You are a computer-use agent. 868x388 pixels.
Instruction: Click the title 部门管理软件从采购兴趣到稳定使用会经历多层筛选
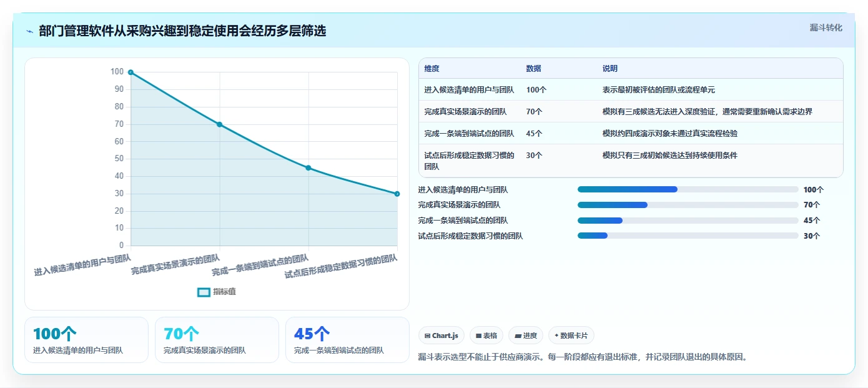[182, 31]
